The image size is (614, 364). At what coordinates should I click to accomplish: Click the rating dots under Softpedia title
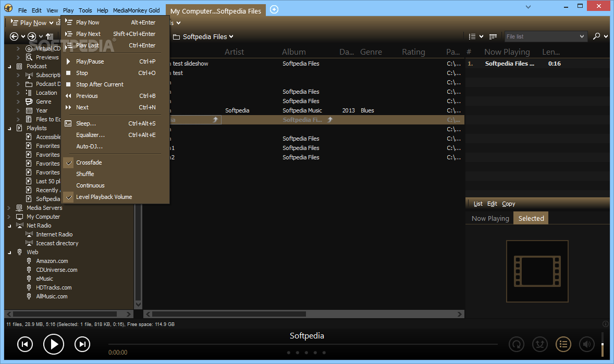306,353
